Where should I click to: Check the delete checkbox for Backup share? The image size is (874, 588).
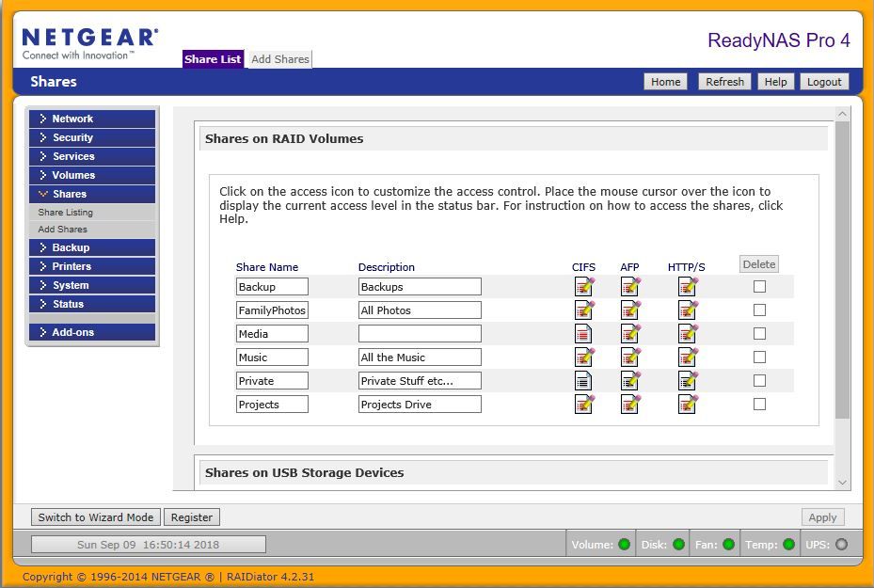(x=759, y=286)
